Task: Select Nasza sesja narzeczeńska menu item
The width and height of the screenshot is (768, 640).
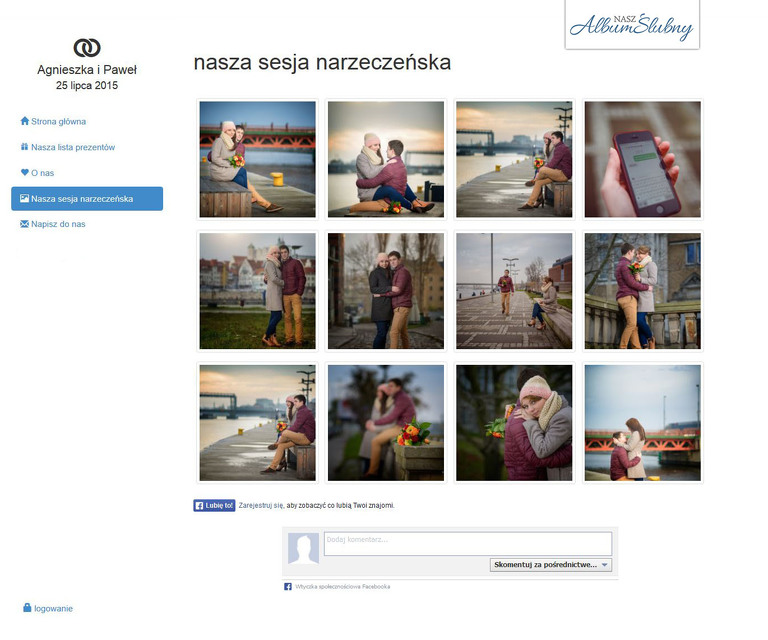Action: coord(87,199)
